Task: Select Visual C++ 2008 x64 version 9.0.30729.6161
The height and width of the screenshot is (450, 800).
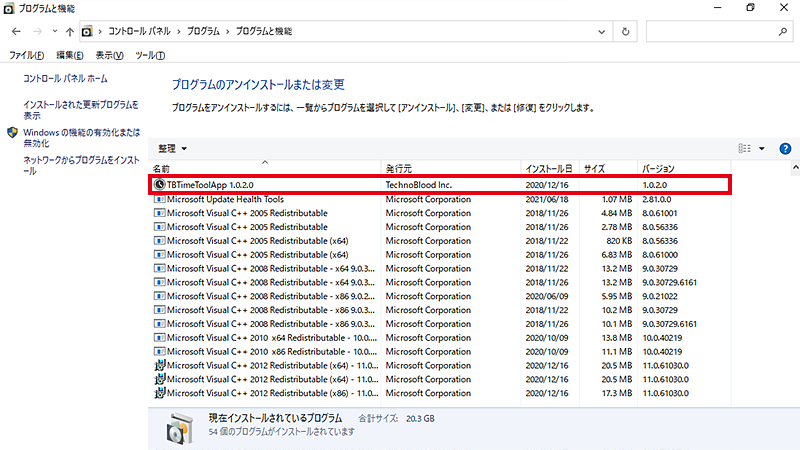Action: click(440, 282)
